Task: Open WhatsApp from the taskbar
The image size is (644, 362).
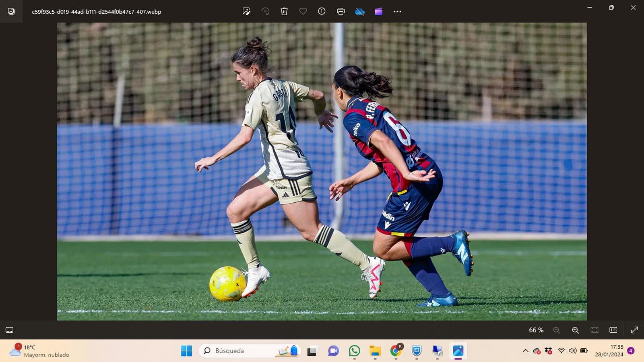Action: [x=354, y=351]
